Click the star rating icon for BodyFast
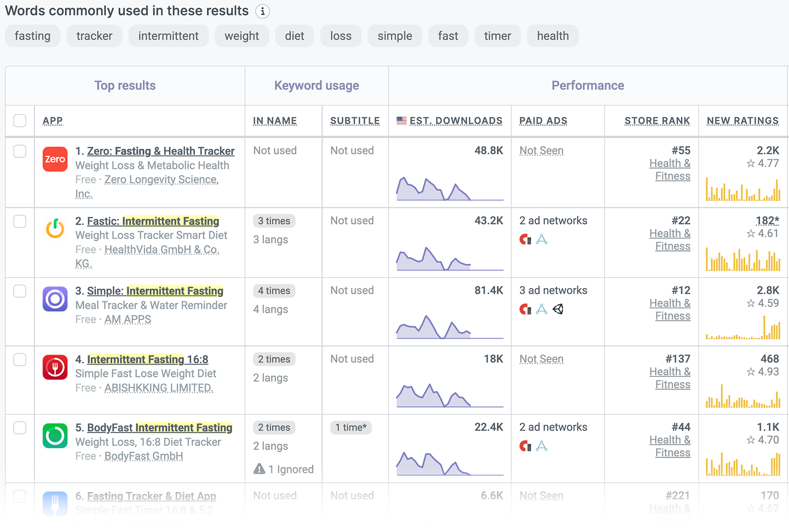789x532 pixels. pos(751,440)
